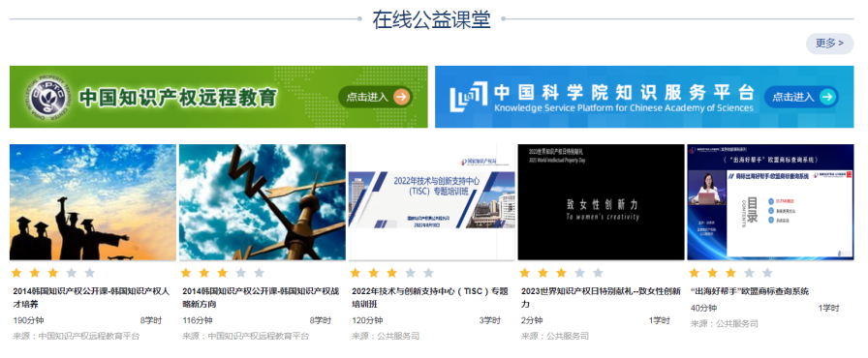Click 来源：公共服务司 under the 出海好帮手 course
The image size is (868, 358).
coord(724,324)
